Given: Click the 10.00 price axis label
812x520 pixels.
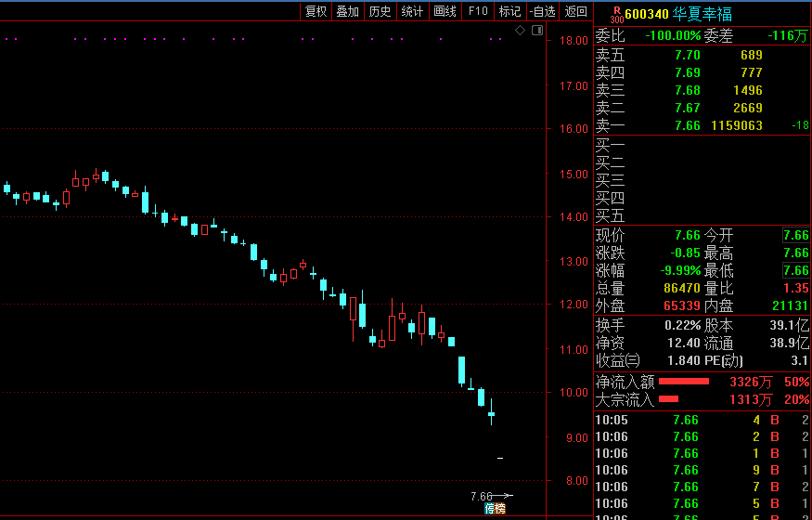Looking at the screenshot, I should click(574, 392).
